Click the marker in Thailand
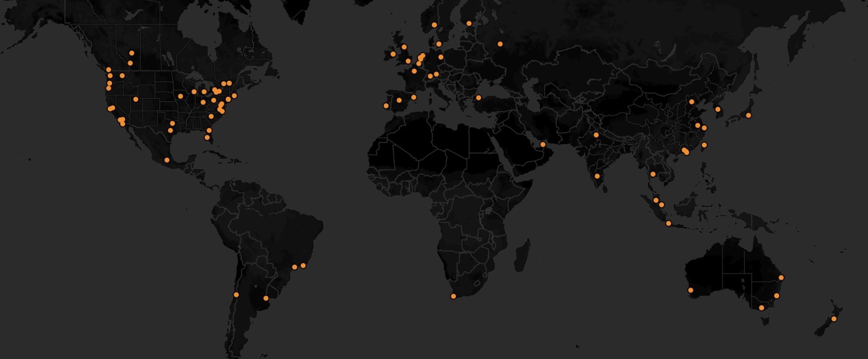The image size is (868, 359). tap(653, 174)
